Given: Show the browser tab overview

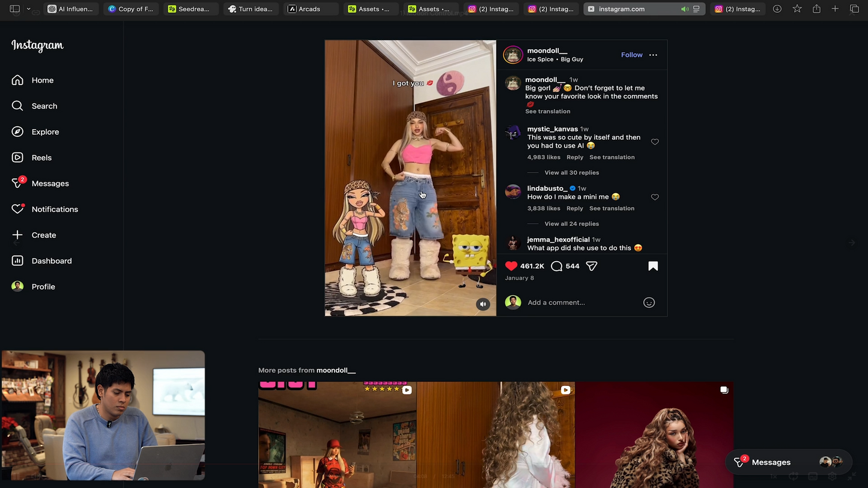Looking at the screenshot, I should pyautogui.click(x=854, y=9).
